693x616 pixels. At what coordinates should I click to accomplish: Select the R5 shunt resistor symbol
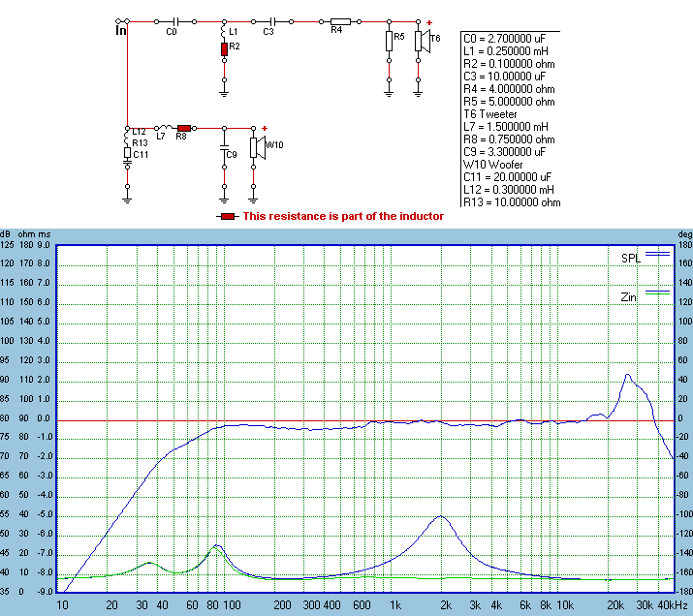tap(389, 40)
